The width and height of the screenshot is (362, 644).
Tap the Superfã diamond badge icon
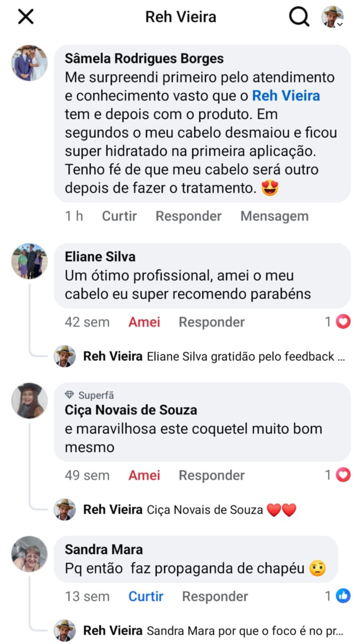click(x=69, y=395)
